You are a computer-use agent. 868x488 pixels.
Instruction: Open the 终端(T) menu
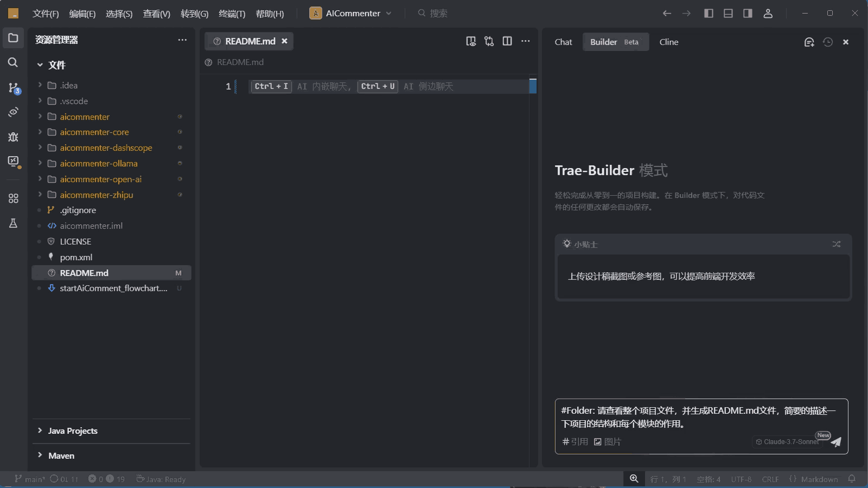(x=232, y=14)
